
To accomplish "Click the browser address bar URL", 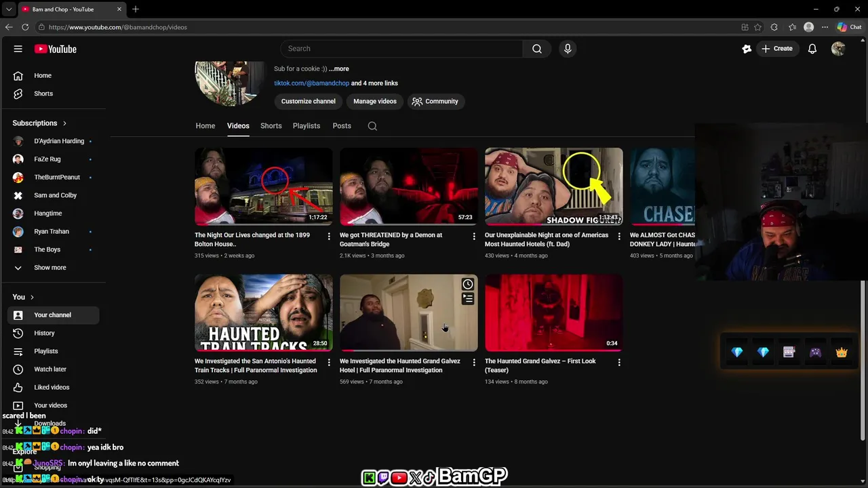I will pos(118,27).
